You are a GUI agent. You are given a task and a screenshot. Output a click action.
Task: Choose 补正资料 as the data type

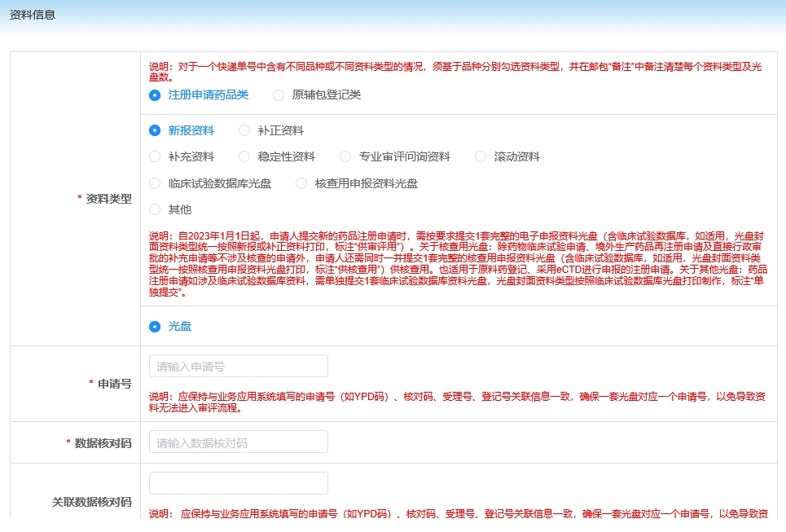pyautogui.click(x=244, y=130)
